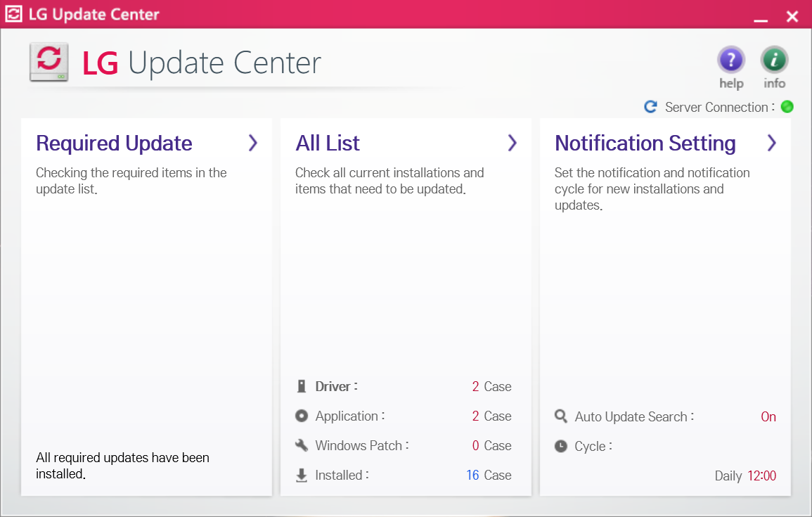Toggle Auto Update Search to Off

[x=768, y=416]
